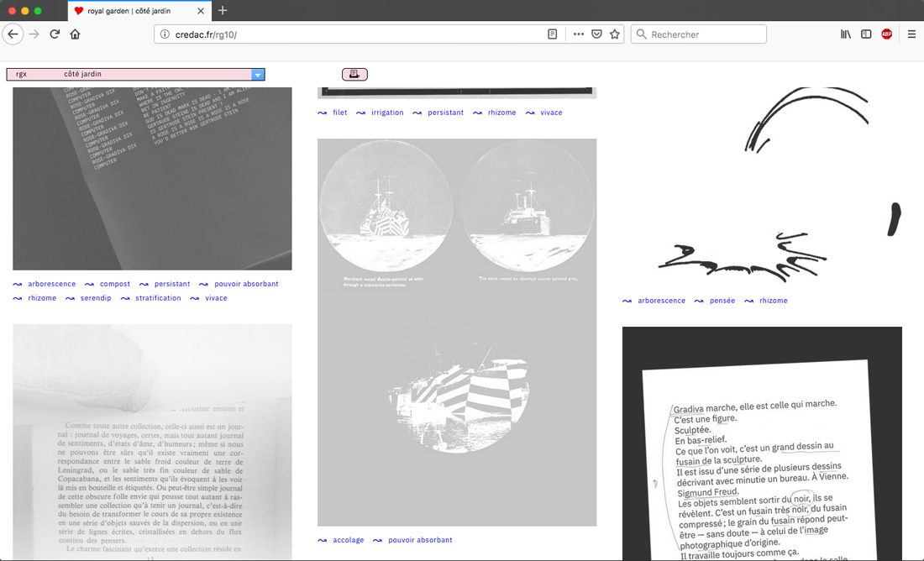Open the dazzle-painted ships image
Image resolution: width=924 pixels, height=561 pixels.
click(x=457, y=332)
